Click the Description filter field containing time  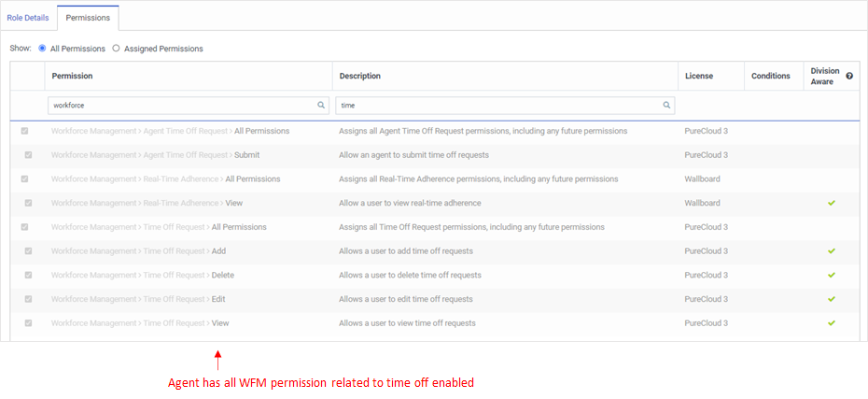(x=499, y=106)
